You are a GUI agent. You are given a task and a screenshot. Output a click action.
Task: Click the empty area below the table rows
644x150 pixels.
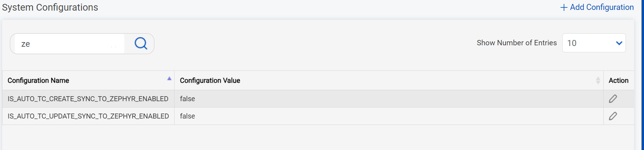pyautogui.click(x=318, y=137)
